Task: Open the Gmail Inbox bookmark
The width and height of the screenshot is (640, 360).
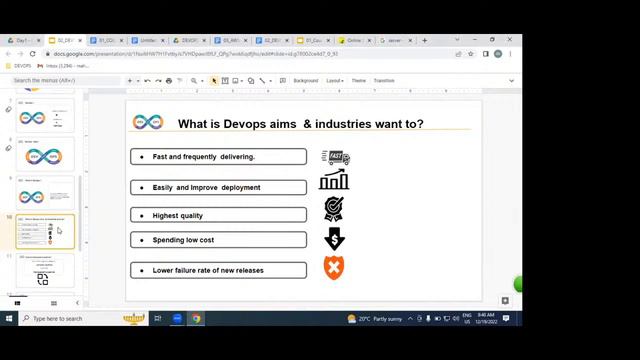Action: [x=63, y=66]
